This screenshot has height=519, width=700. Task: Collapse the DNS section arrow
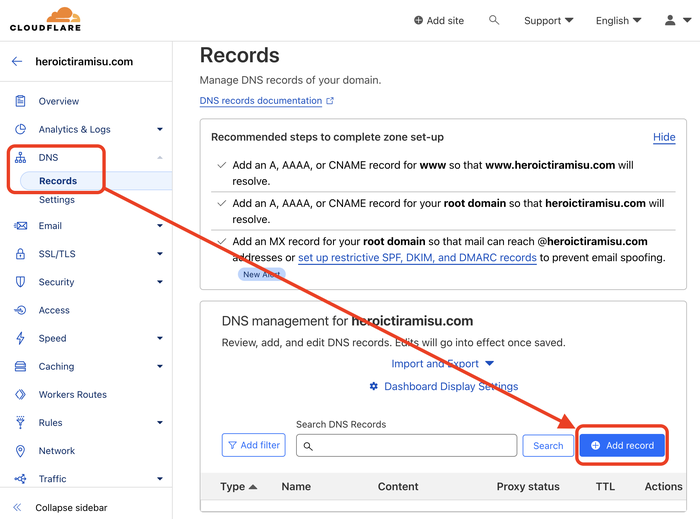160,158
